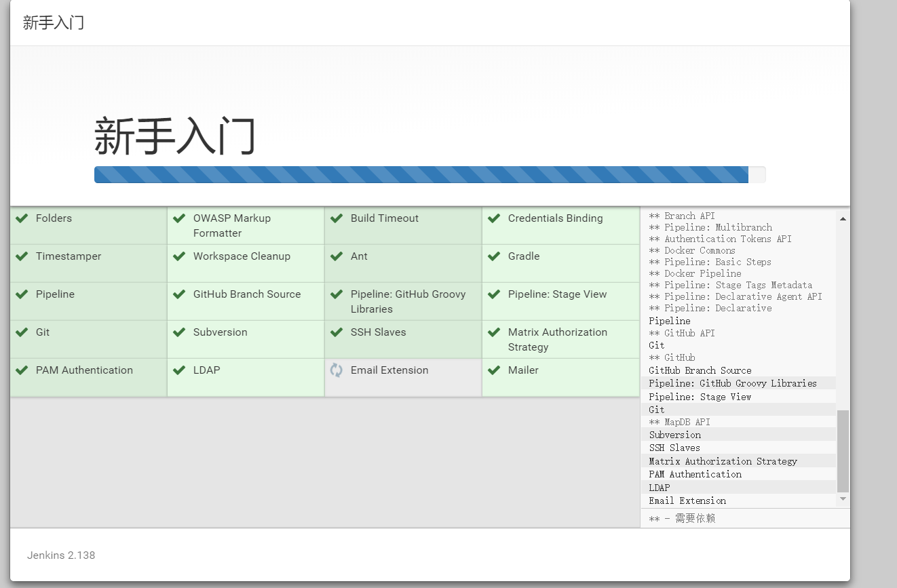
Task: Select the 'Timestamper' plugin name text
Action: (x=69, y=256)
